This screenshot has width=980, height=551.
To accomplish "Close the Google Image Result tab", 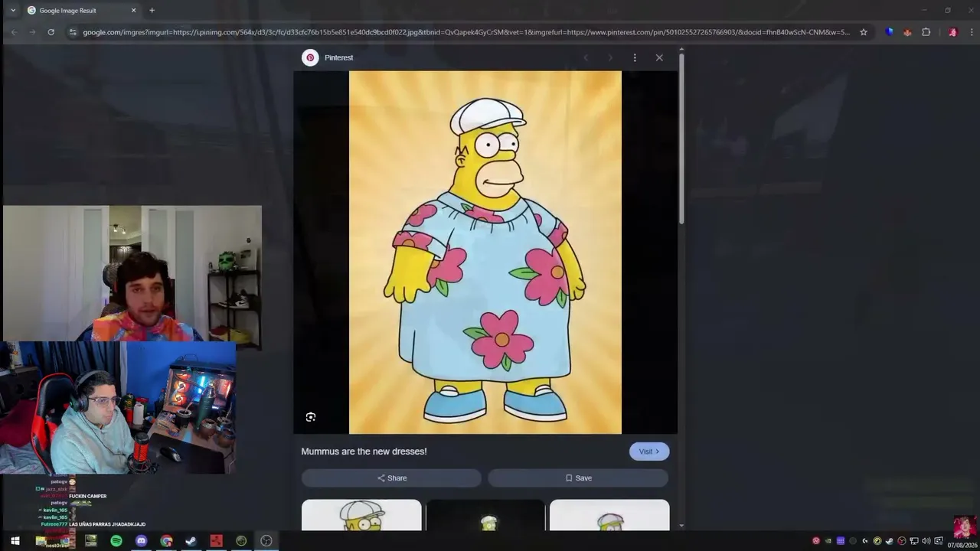I will [x=133, y=11].
